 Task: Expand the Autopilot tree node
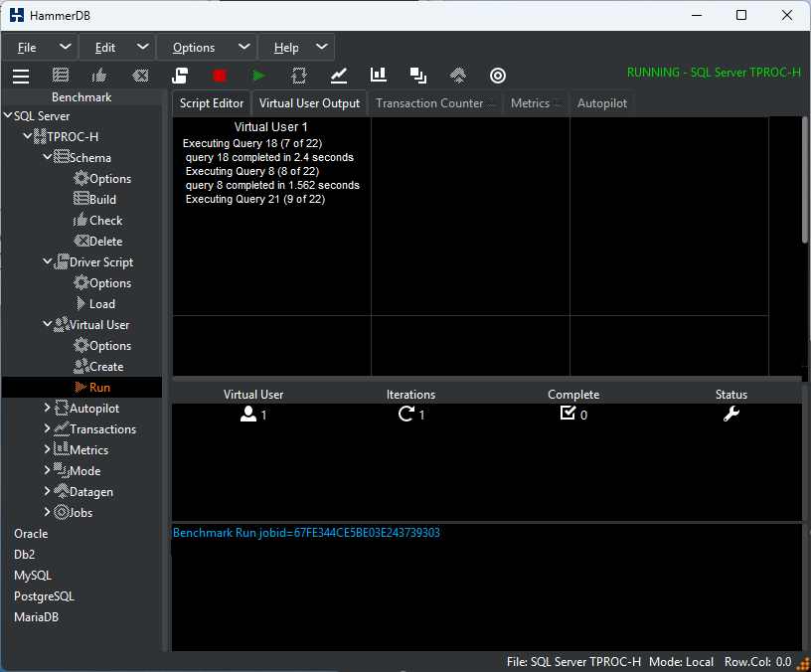click(x=47, y=408)
